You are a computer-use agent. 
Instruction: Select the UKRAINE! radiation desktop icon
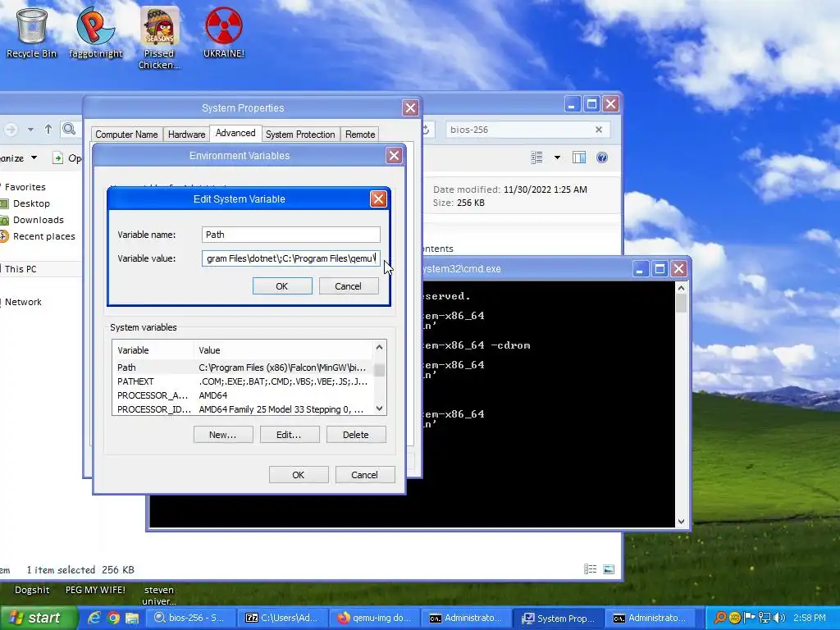(223, 33)
